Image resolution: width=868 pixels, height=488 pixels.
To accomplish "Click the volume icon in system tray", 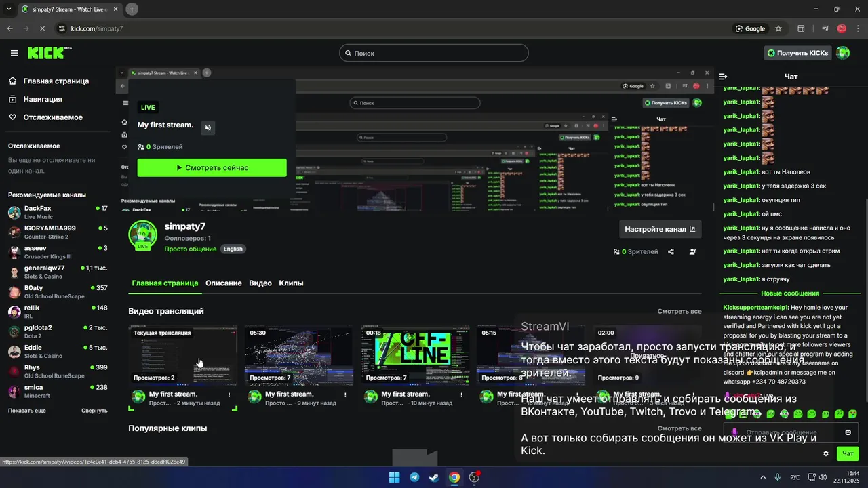I will (x=823, y=477).
